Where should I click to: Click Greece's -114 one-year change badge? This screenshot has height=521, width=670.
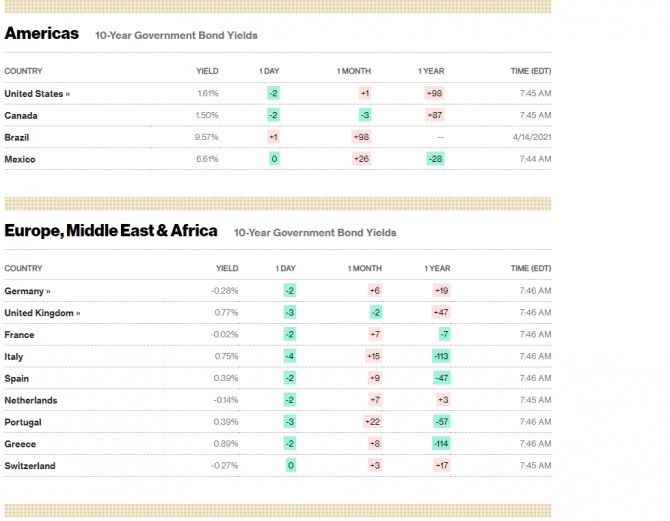(x=441, y=444)
